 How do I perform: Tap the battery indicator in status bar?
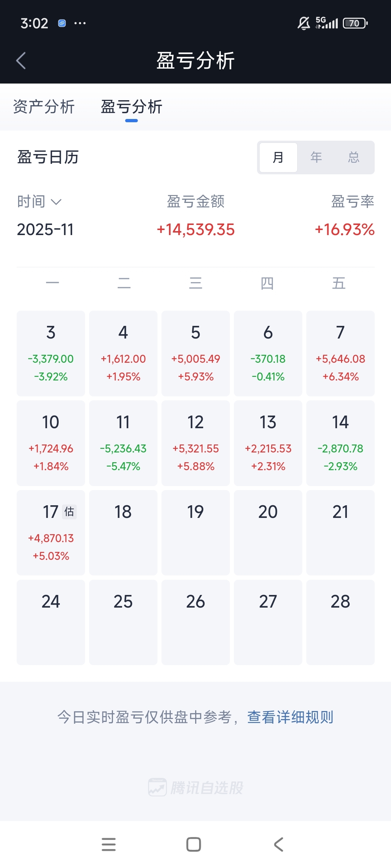[355, 24]
